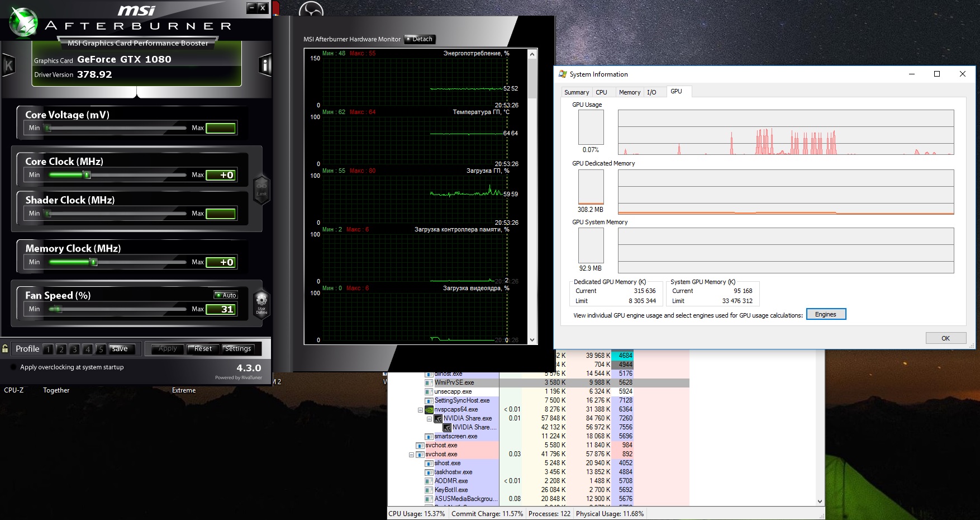Click OK in System Information
This screenshot has width=980, height=520.
point(945,338)
